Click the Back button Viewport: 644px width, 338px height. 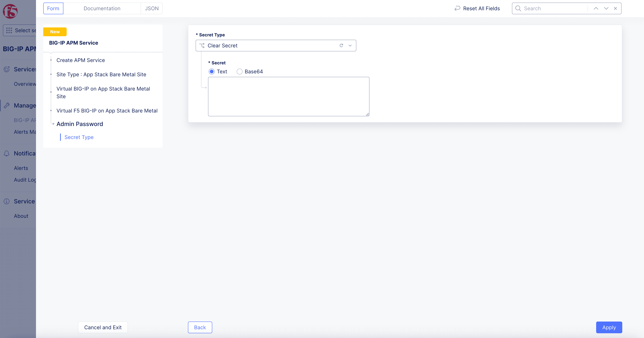200,328
